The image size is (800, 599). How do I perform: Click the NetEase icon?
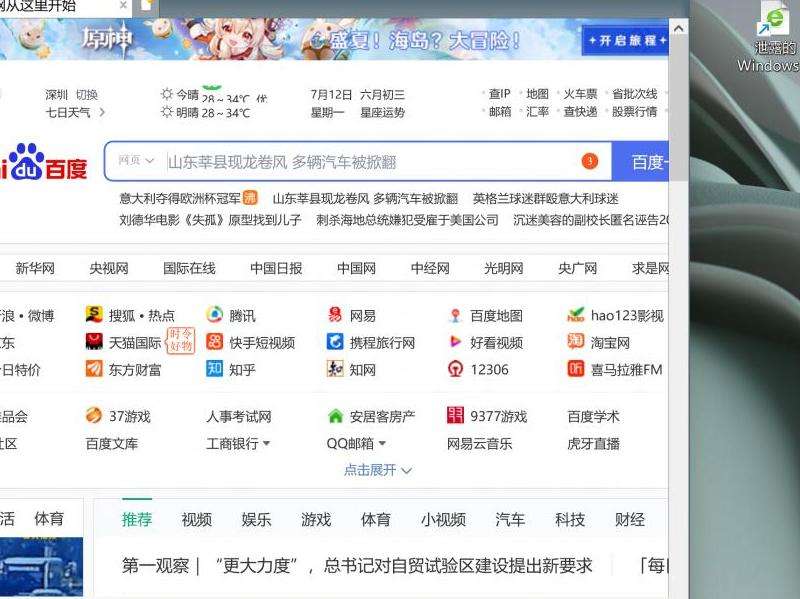pos(335,316)
